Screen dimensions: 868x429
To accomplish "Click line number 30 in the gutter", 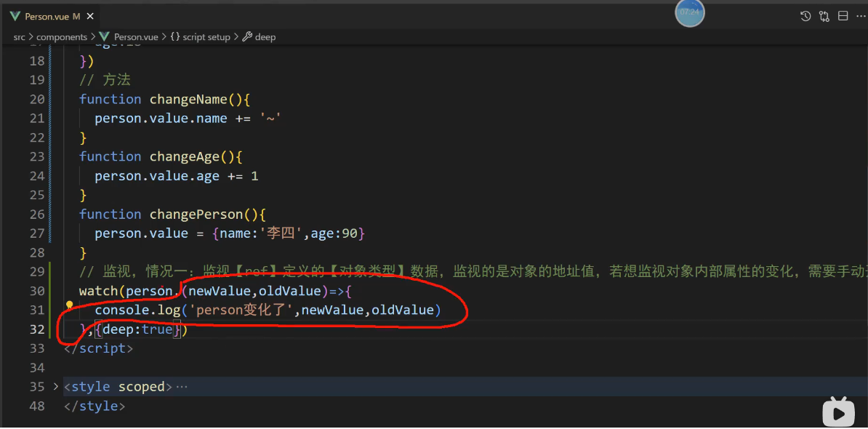I will [x=36, y=291].
